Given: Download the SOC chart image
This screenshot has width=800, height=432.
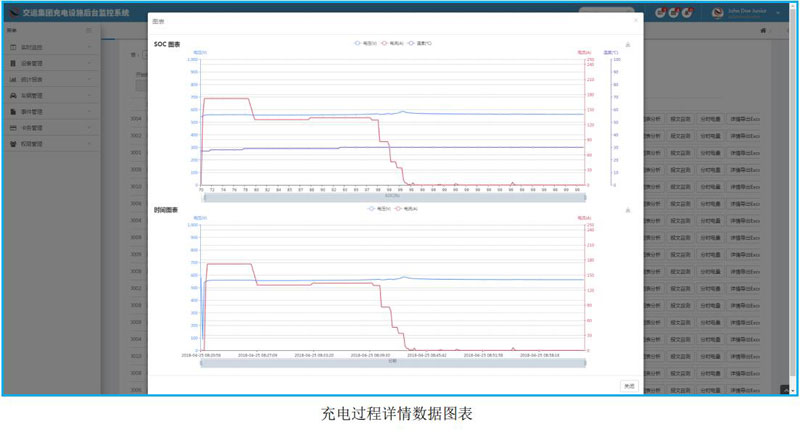Looking at the screenshot, I should (x=628, y=45).
